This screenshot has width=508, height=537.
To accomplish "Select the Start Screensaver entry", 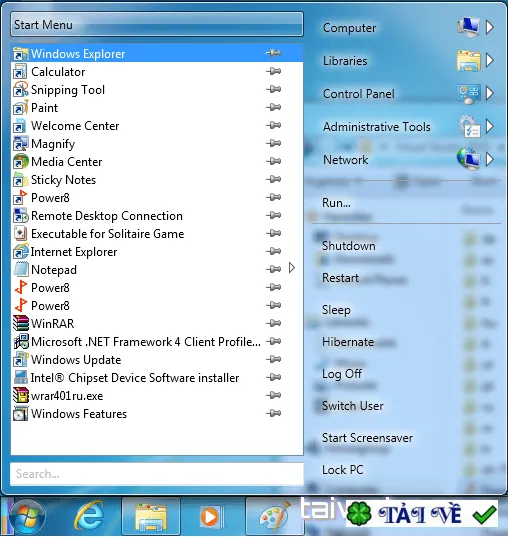I will click(368, 438).
